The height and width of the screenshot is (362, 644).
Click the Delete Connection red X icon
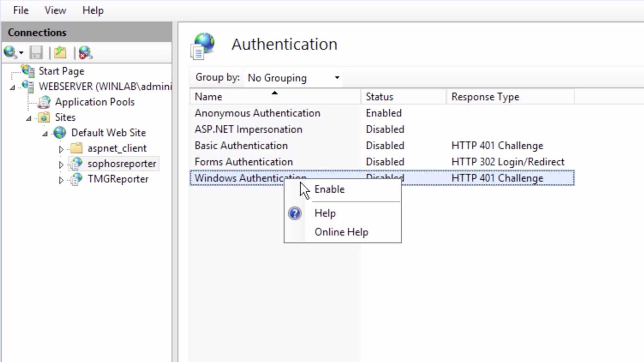[84, 52]
